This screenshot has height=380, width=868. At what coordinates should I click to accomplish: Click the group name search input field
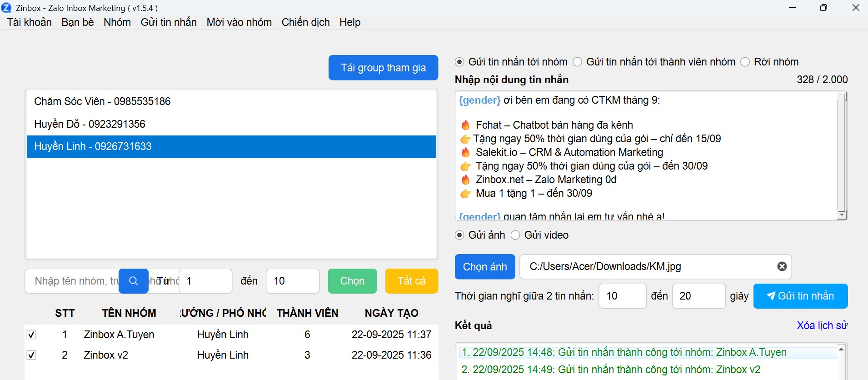point(73,281)
